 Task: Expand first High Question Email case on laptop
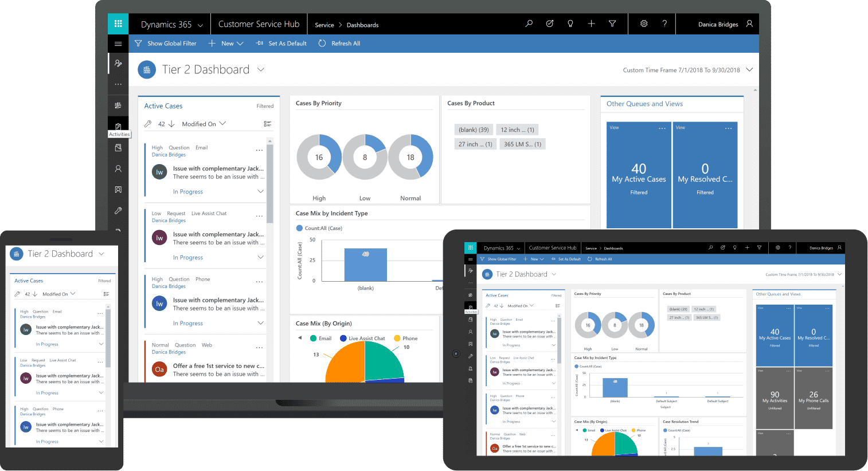click(x=260, y=192)
